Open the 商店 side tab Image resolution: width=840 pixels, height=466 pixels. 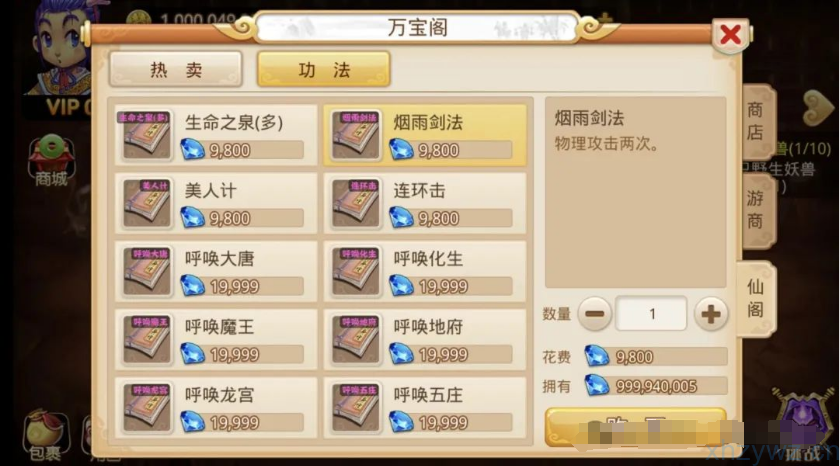[756, 122]
